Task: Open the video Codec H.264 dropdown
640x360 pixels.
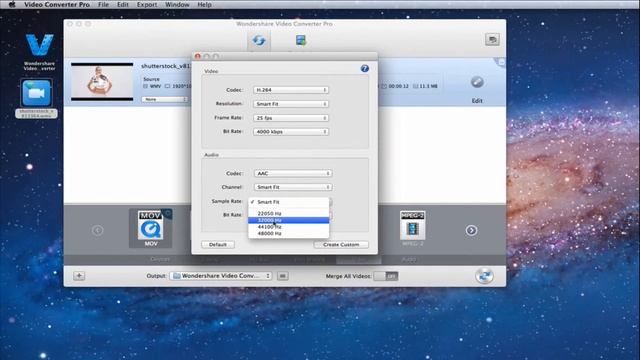Action: [x=291, y=90]
